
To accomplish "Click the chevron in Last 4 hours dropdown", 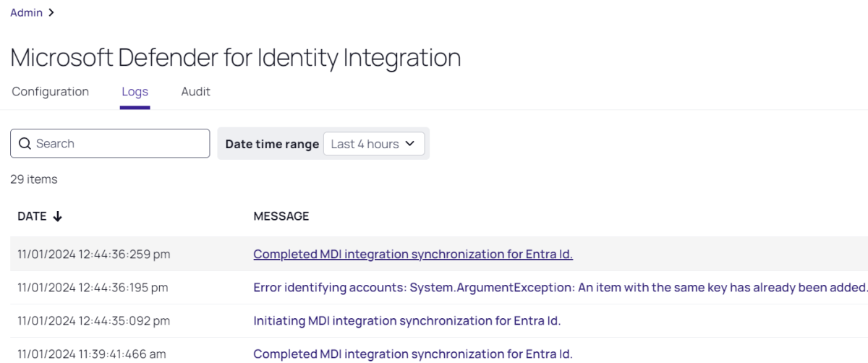I will tap(410, 143).
